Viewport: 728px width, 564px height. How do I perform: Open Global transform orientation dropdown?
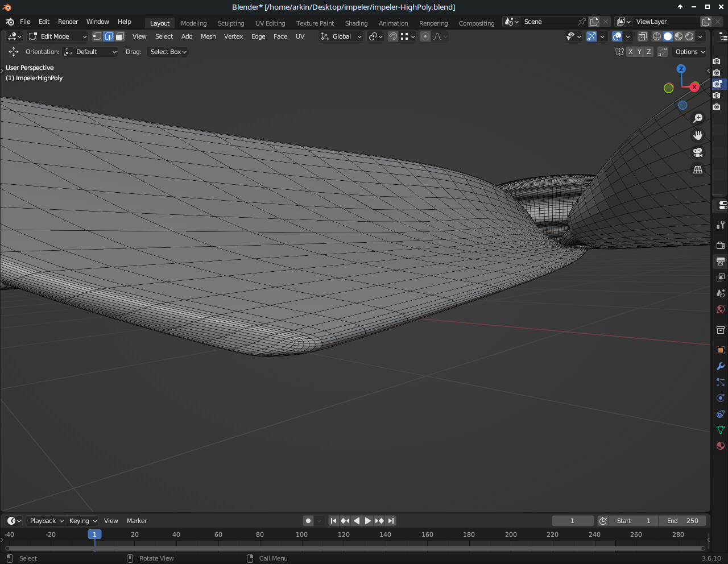pos(341,36)
